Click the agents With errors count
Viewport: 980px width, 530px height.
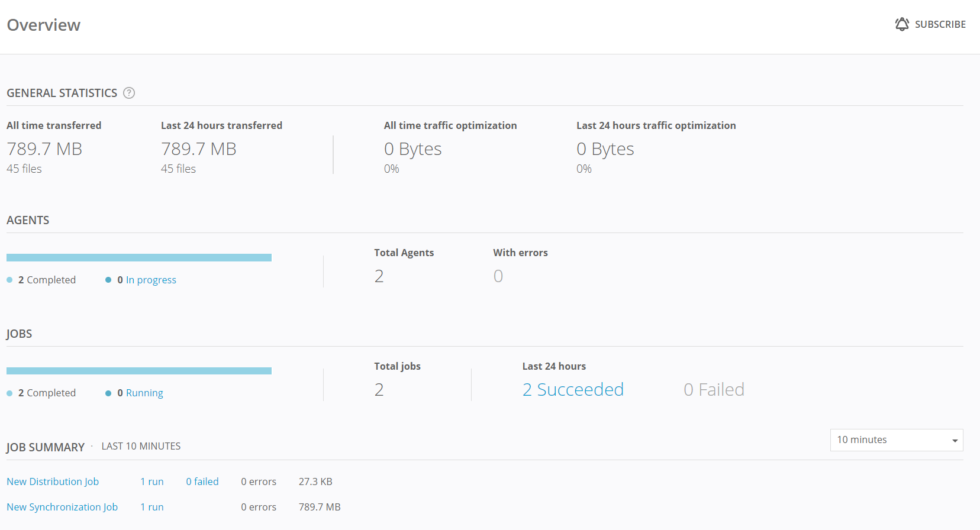[x=498, y=276]
